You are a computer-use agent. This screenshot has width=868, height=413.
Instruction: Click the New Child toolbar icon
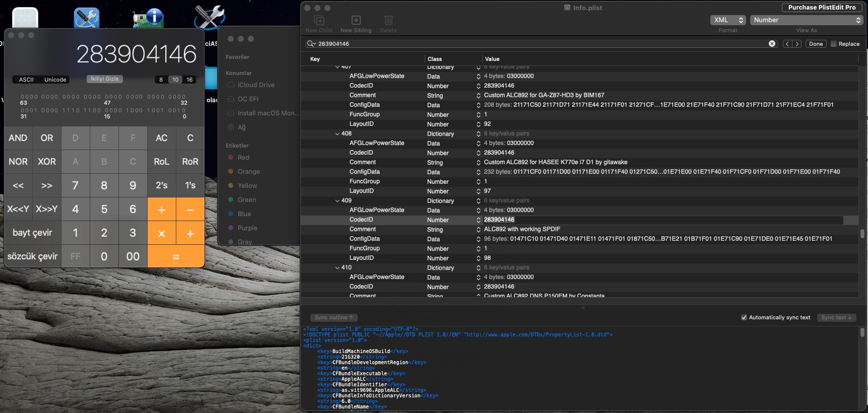(x=318, y=21)
